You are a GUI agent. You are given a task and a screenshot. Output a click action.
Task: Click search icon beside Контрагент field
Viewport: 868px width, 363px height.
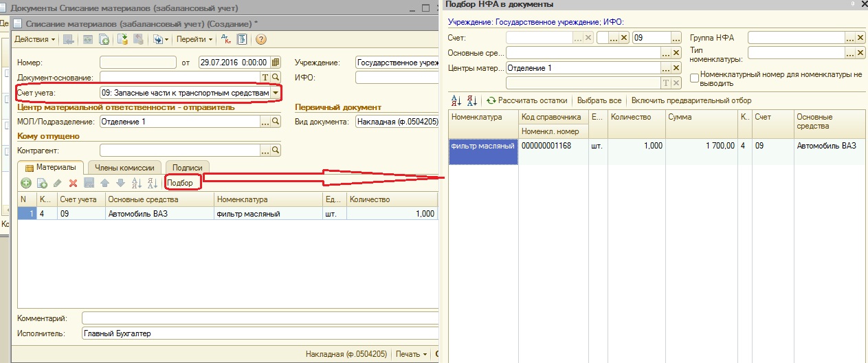point(276,150)
